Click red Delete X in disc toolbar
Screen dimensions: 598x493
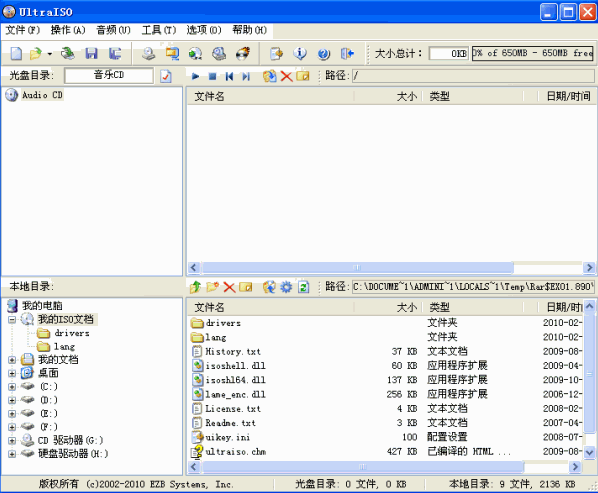pos(286,76)
